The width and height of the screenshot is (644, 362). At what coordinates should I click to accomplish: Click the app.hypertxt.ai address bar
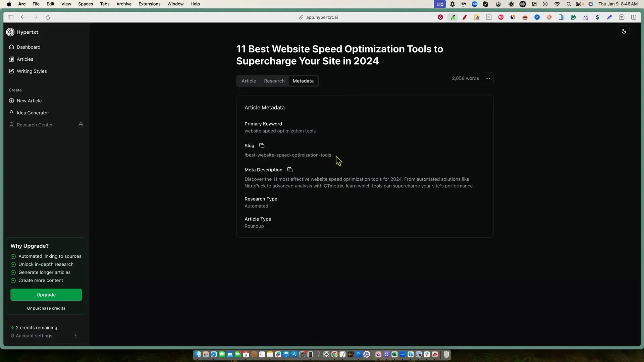pyautogui.click(x=321, y=17)
